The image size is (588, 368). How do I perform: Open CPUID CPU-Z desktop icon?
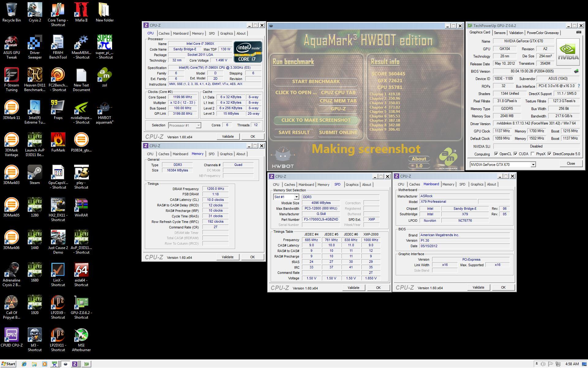tap(12, 337)
